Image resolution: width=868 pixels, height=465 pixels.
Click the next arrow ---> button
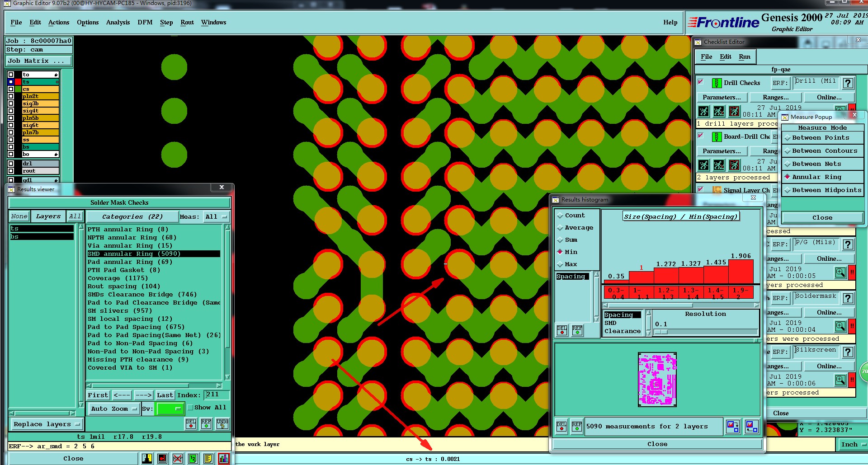coord(143,395)
